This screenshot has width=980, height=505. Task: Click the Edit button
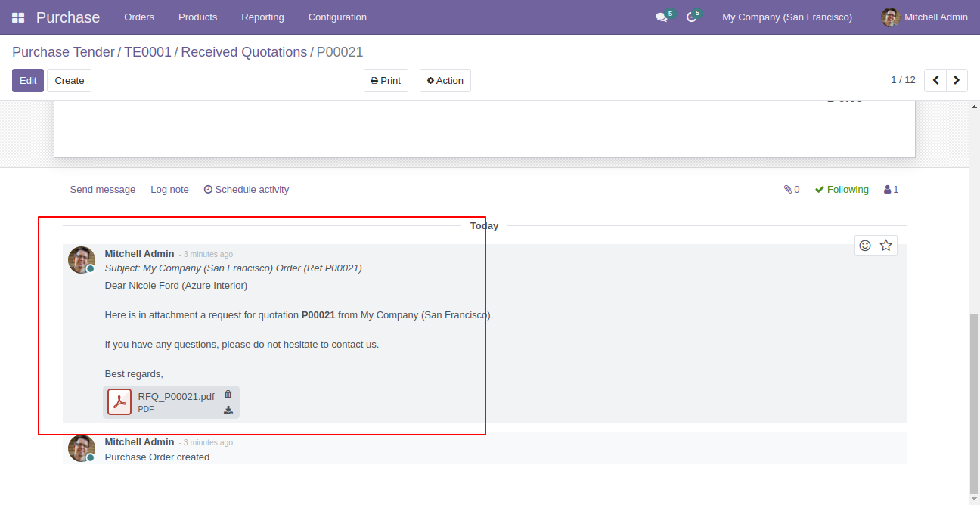(x=28, y=81)
